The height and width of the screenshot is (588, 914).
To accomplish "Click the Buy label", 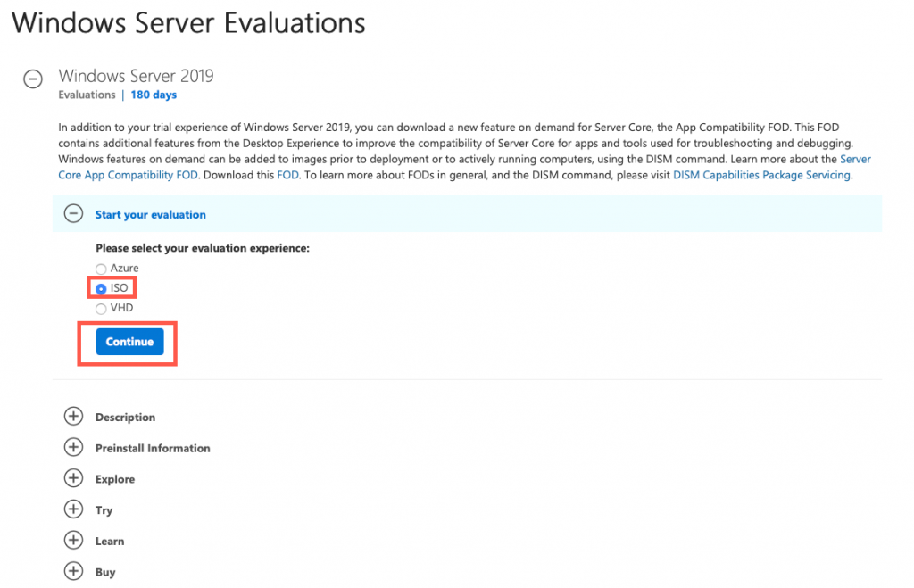I will [105, 572].
